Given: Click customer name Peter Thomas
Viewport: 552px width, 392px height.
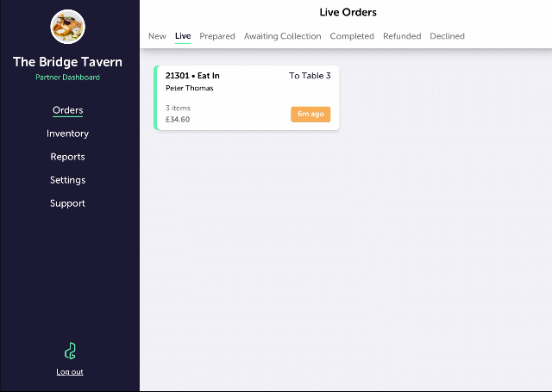Looking at the screenshot, I should pos(190,88).
